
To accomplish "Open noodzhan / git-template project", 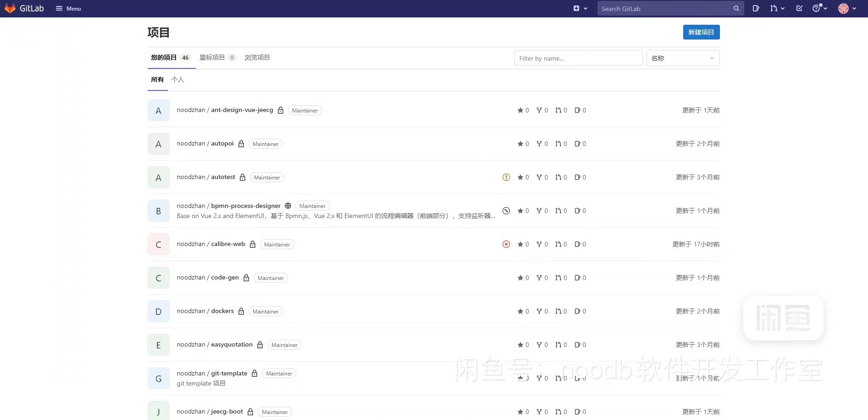I will [212, 374].
